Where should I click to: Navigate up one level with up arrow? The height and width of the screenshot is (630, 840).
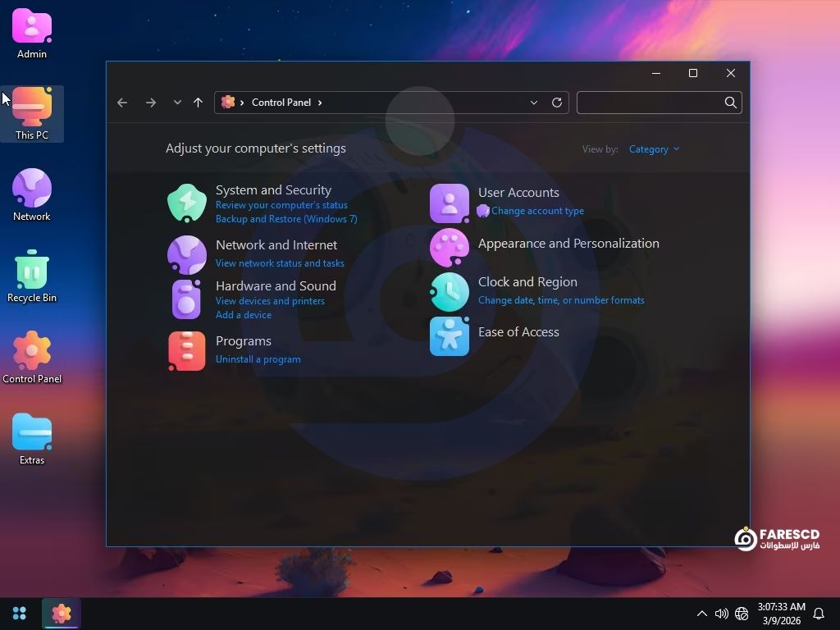(198, 103)
